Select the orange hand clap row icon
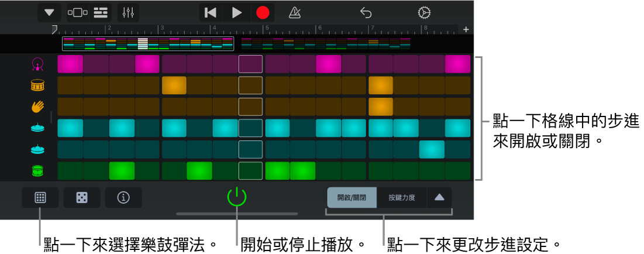Viewport: 644px width, 254px height. [38, 107]
